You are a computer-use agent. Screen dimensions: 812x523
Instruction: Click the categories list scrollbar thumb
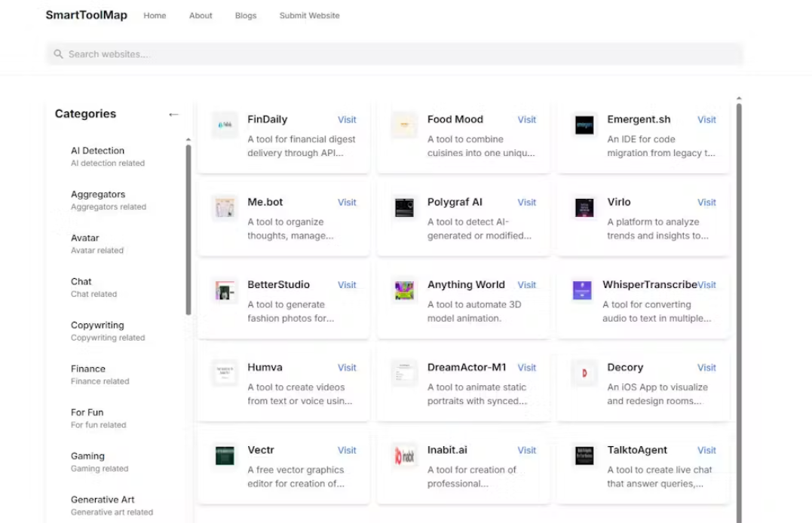click(188, 229)
